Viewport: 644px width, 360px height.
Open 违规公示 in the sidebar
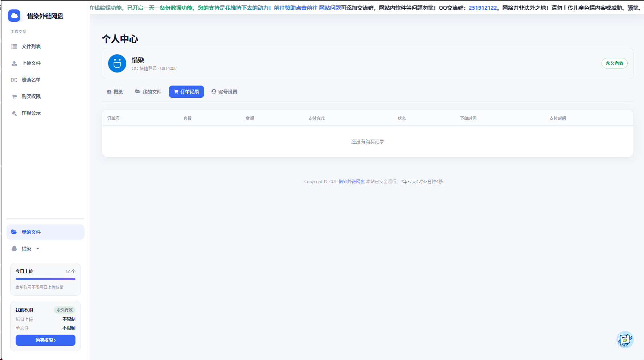tap(45, 113)
